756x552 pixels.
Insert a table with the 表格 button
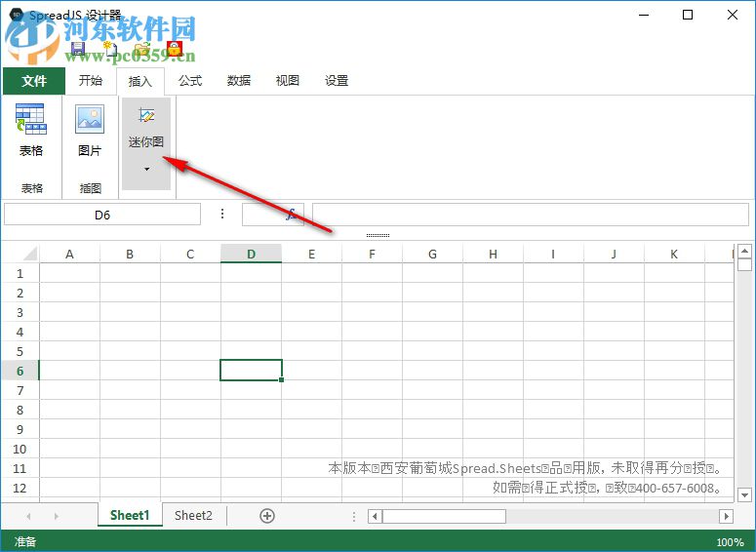pos(31,130)
